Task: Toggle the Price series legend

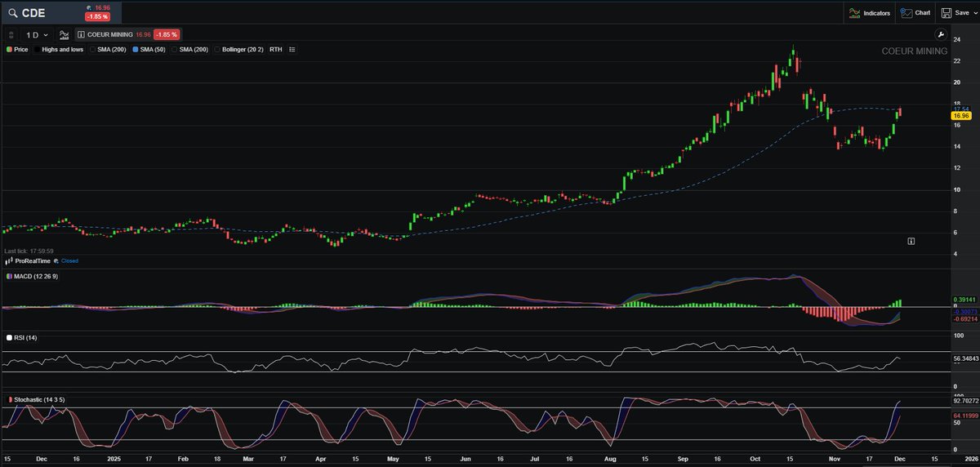Action: pos(17,50)
